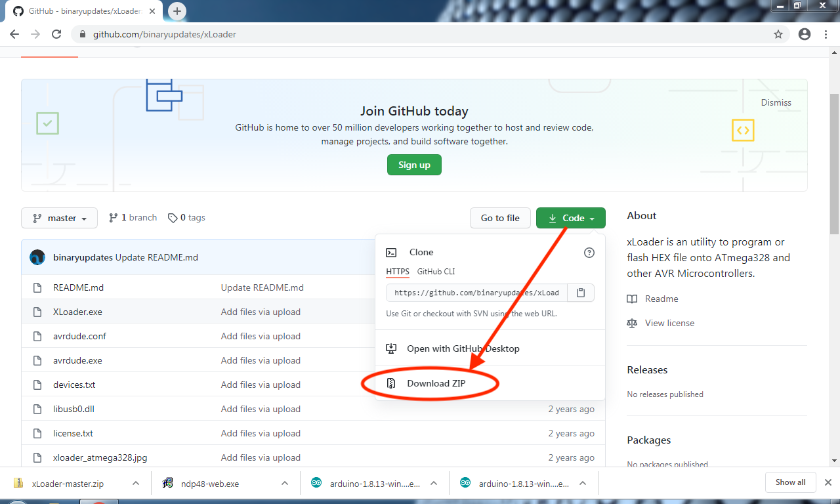The width and height of the screenshot is (840, 504).
Task: Click the binaryupdates author avatar
Action: pyautogui.click(x=37, y=257)
